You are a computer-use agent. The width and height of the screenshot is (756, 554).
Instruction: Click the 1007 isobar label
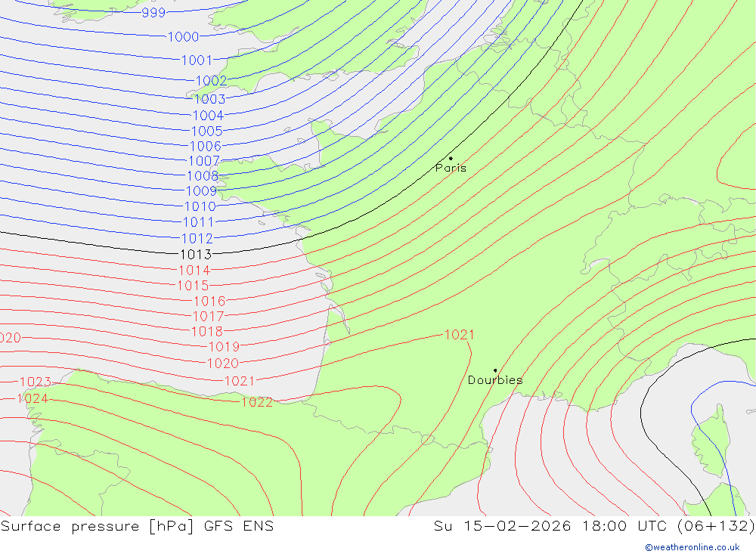click(x=204, y=161)
